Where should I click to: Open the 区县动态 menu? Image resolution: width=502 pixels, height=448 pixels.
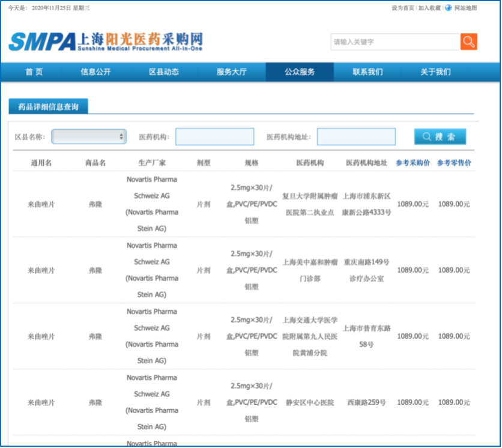click(163, 71)
